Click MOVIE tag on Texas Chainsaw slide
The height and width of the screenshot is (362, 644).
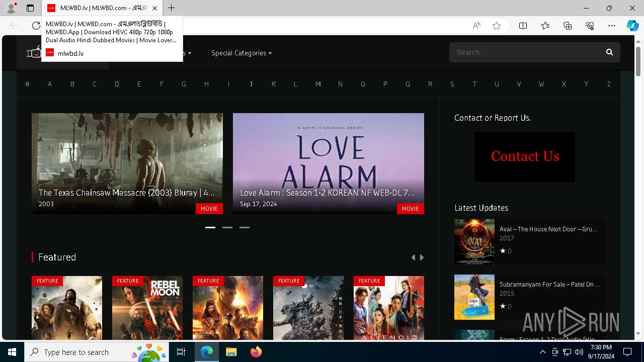coord(209,209)
